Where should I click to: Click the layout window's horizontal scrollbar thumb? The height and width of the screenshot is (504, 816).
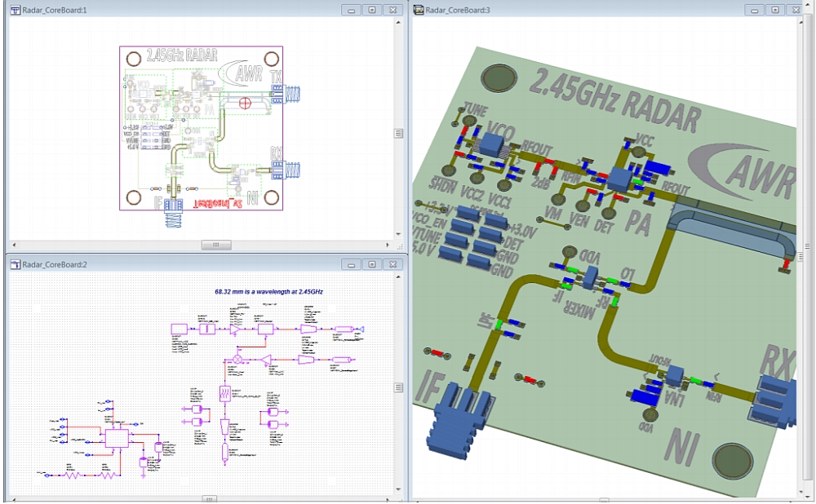coord(216,245)
